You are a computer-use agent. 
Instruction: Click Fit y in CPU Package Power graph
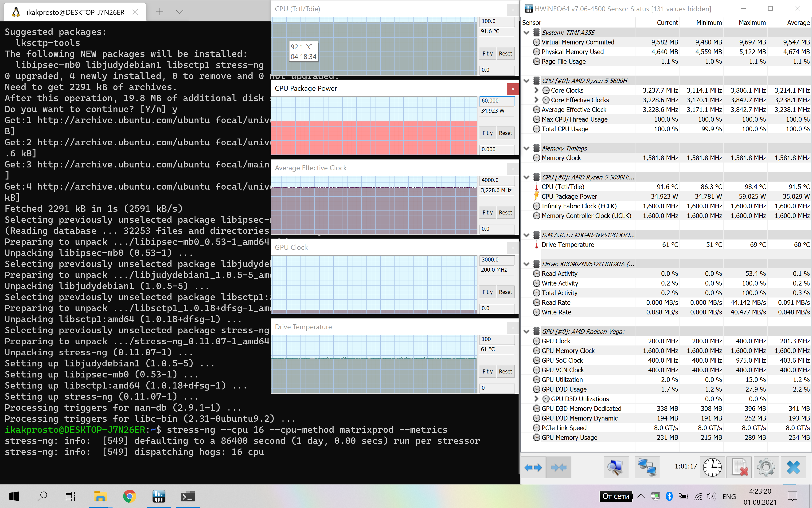(487, 133)
